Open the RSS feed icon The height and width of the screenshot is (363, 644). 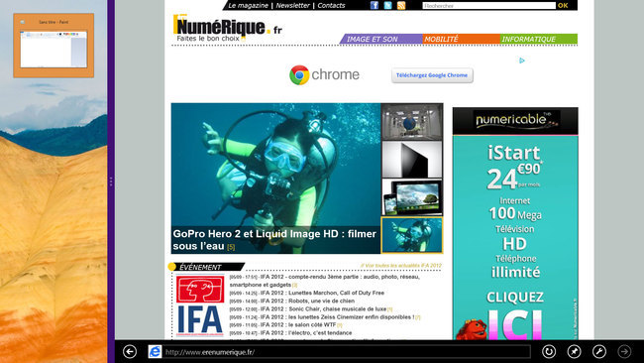point(401,5)
